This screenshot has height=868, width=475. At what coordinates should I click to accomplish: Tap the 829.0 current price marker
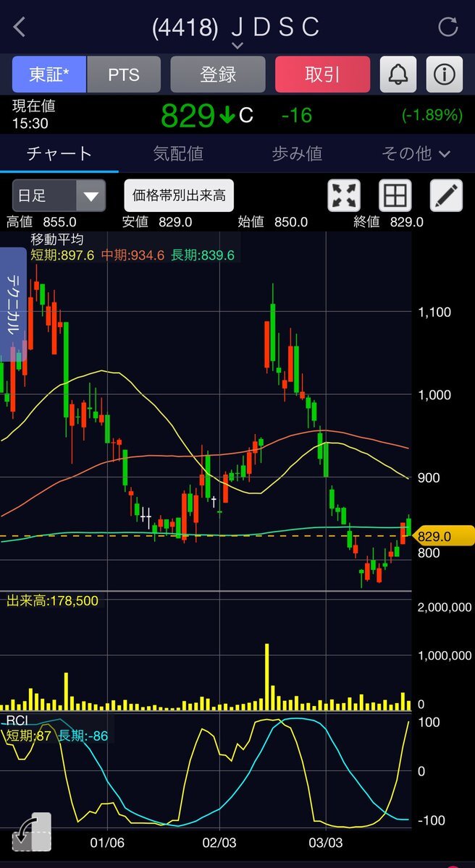point(442,536)
